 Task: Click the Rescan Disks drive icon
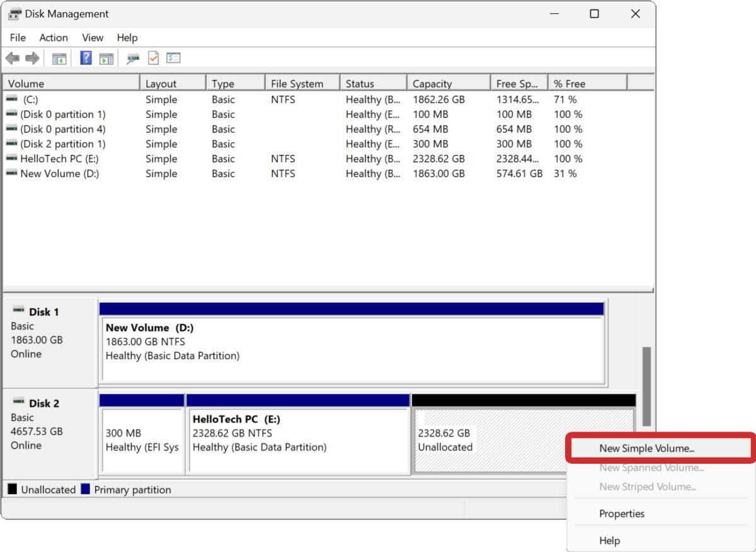click(x=132, y=59)
